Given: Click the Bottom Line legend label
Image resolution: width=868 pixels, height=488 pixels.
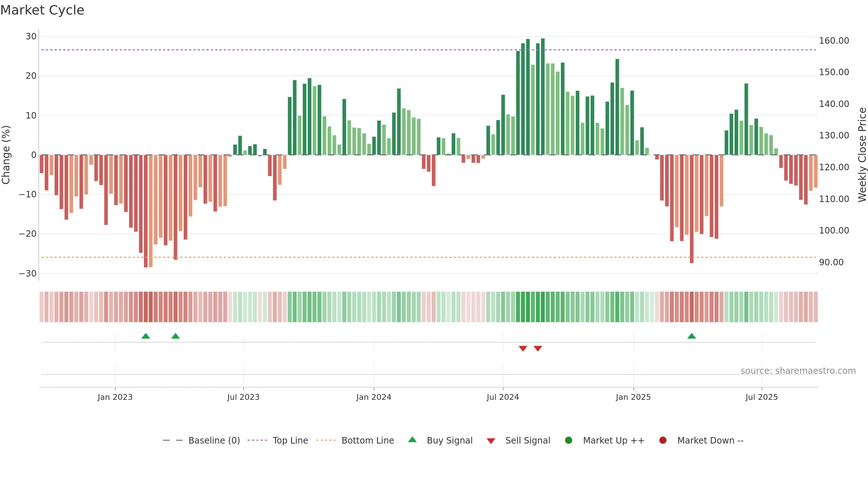Looking at the screenshot, I should pyautogui.click(x=368, y=440).
